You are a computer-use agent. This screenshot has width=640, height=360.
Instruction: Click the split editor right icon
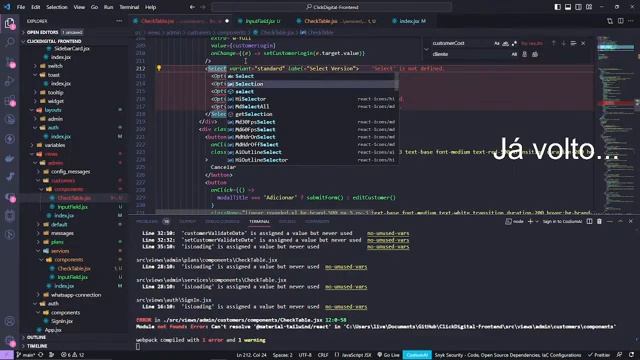coord(620,21)
